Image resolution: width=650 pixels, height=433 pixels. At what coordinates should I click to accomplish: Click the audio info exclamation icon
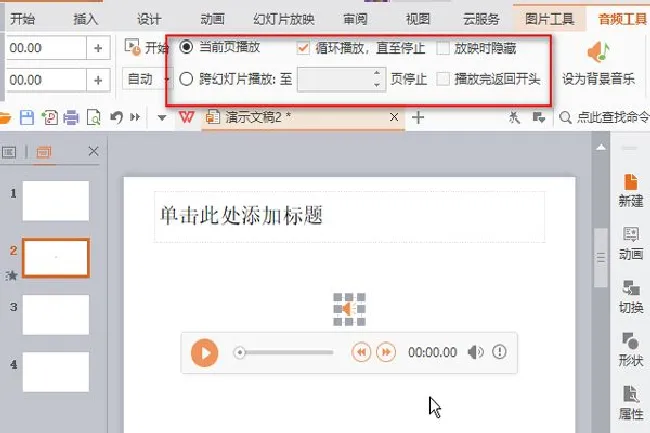(x=499, y=352)
